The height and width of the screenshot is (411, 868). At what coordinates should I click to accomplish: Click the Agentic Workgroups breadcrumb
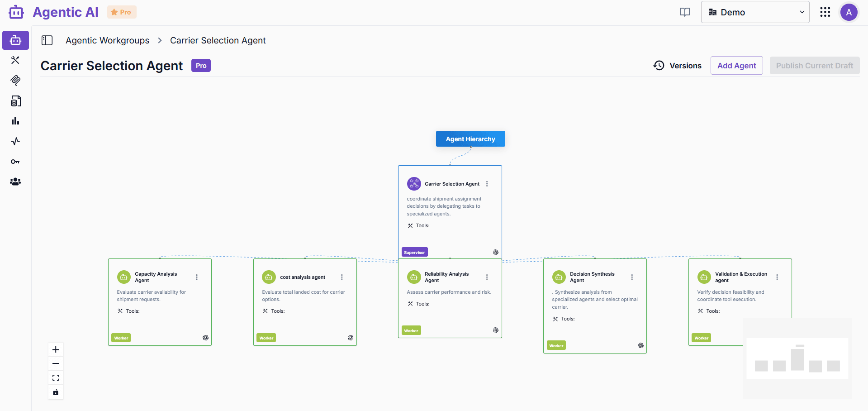107,40
